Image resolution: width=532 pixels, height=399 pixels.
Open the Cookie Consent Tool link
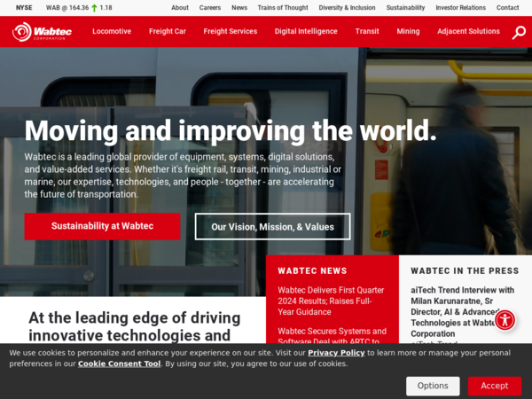click(x=119, y=364)
